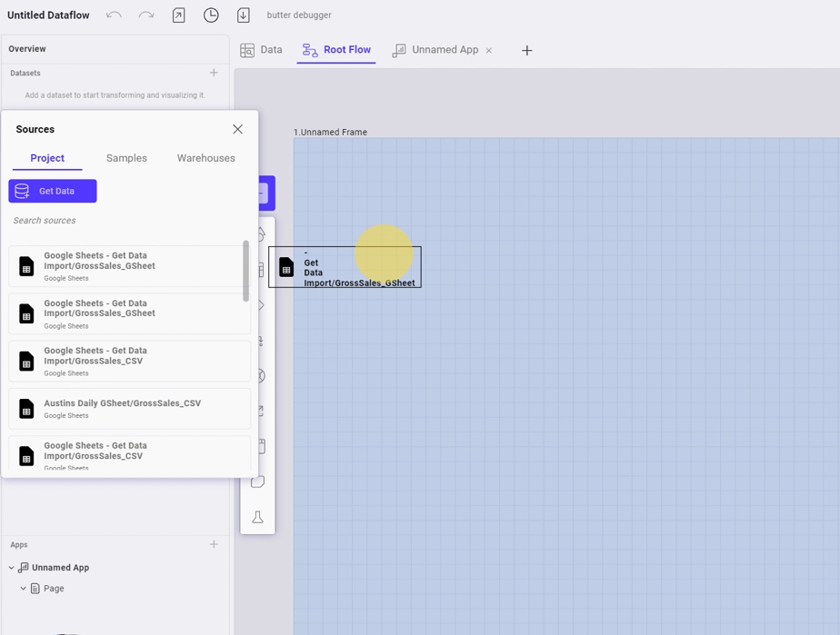This screenshot has height=635, width=840.
Task: Add a new tab with plus button
Action: coord(526,51)
